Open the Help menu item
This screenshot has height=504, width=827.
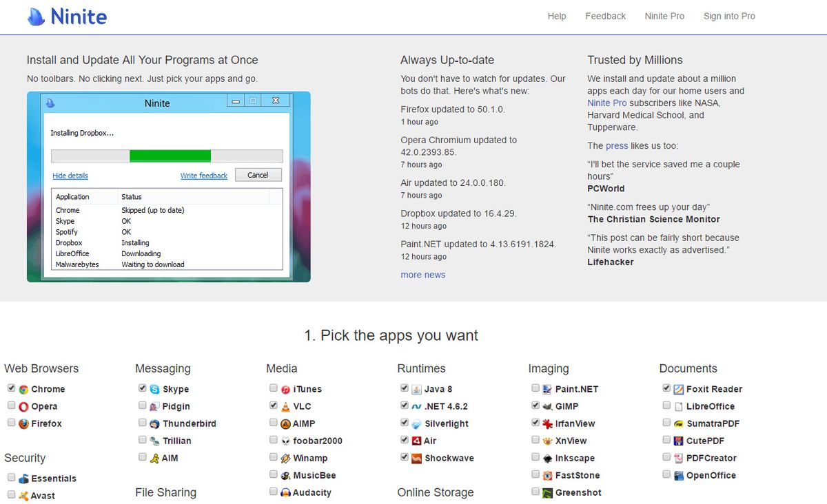(557, 16)
